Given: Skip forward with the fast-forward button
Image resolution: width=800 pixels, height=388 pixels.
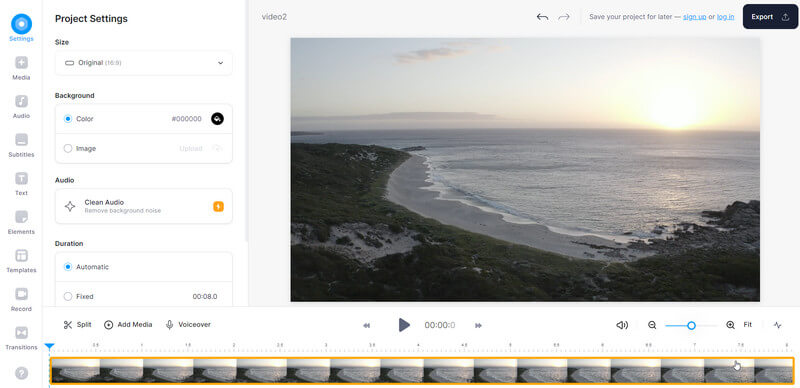Looking at the screenshot, I should [479, 325].
